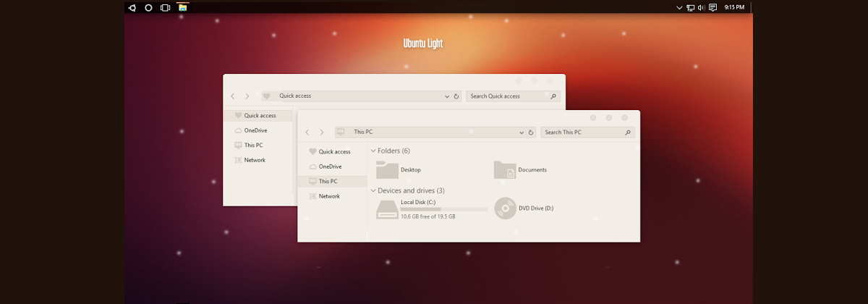868x304 pixels.
Task: Click the monitor icon in This PC address bar
Action: [341, 132]
